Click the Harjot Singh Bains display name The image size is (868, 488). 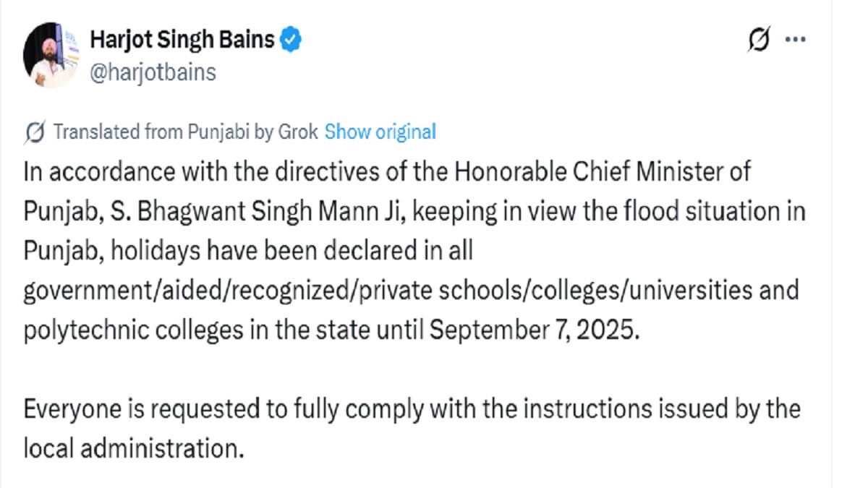pos(182,40)
